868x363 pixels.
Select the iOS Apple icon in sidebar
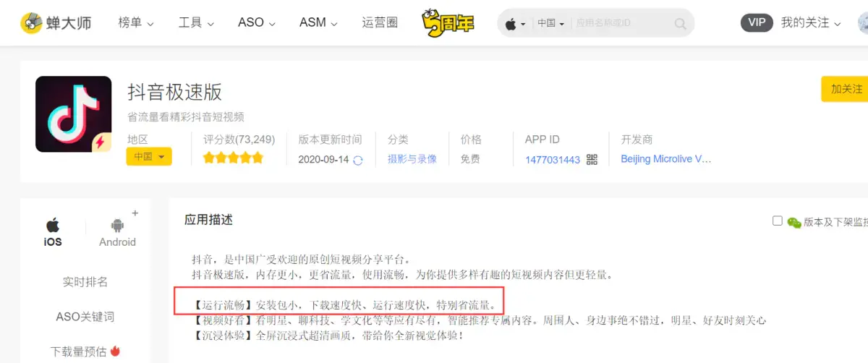point(53,225)
